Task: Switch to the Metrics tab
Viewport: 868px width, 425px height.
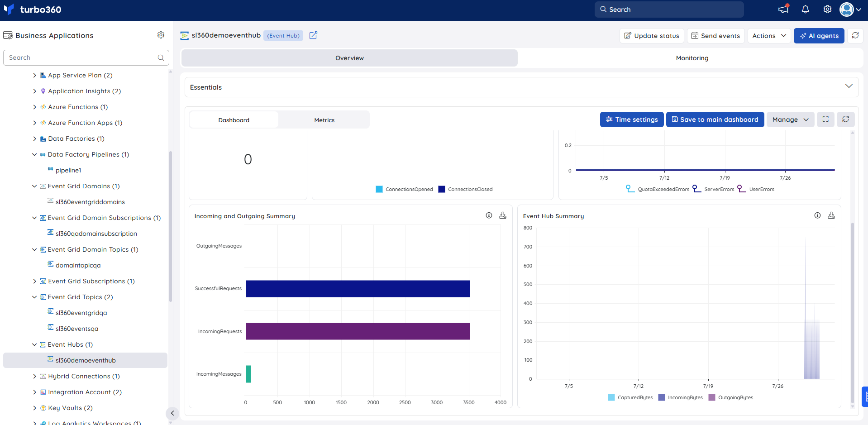Action: 324,120
